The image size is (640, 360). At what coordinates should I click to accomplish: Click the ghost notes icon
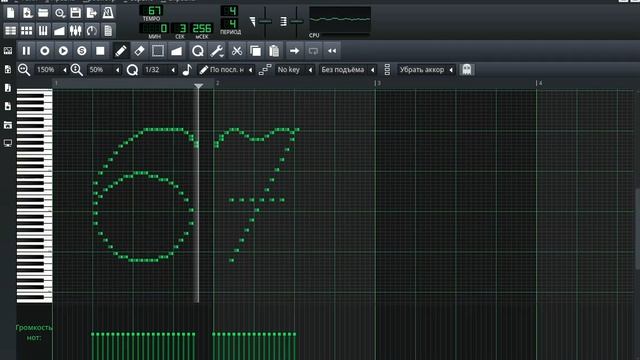coord(467,70)
